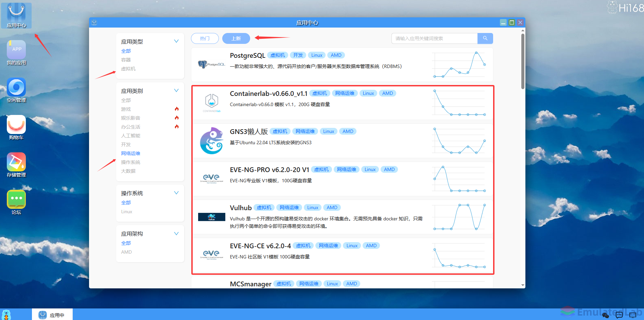Screen dimensions: 644x320
Task: Open the GNS3懒人版 title
Action: 249,132
